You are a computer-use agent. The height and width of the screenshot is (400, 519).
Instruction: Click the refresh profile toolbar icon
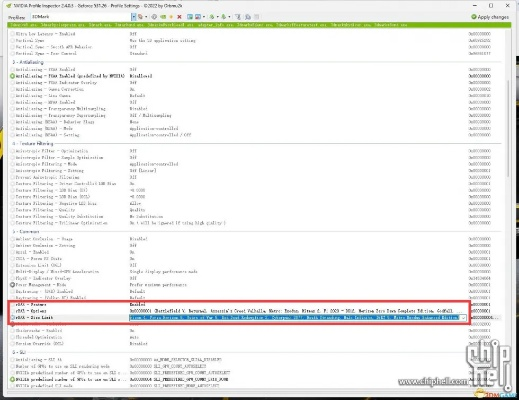pos(154,17)
